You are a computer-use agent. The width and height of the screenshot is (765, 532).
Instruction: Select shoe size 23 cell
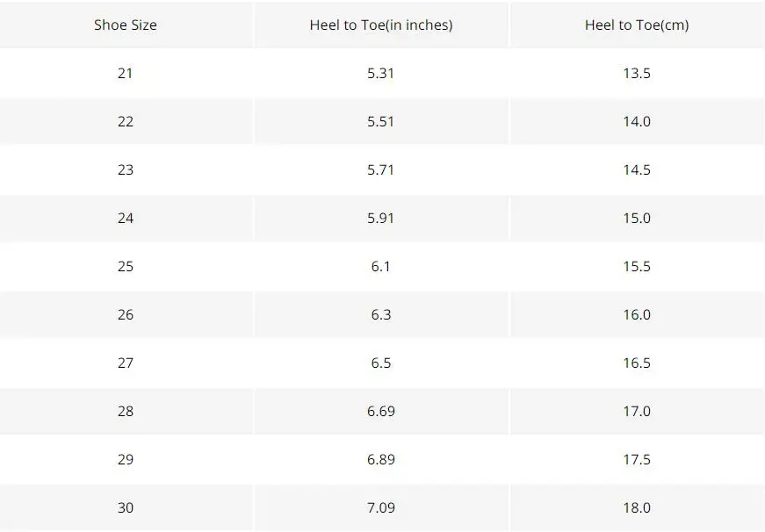(x=126, y=169)
